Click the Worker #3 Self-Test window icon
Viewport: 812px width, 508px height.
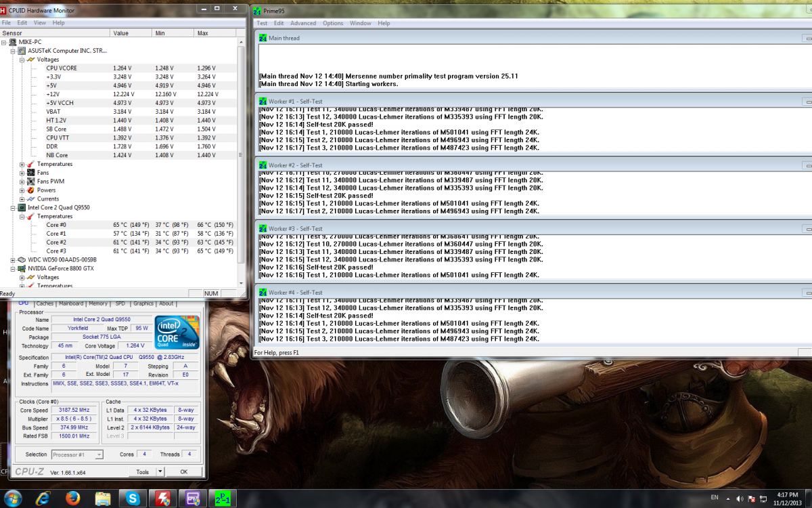click(x=263, y=229)
